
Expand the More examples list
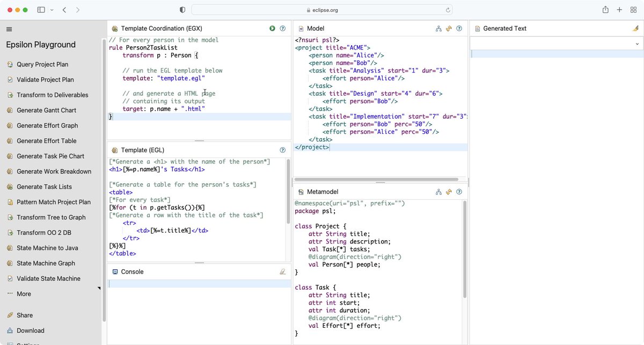click(24, 294)
